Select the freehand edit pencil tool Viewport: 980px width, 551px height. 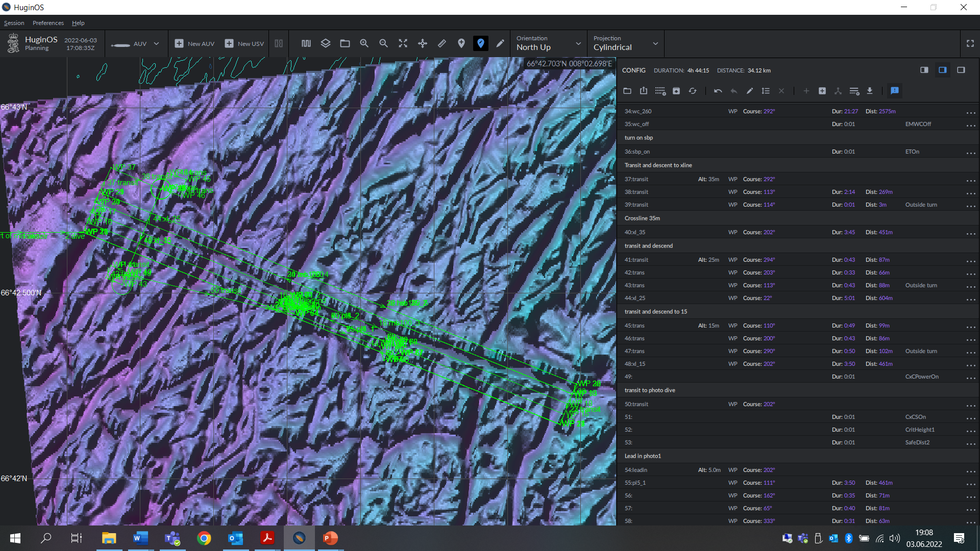[x=500, y=43]
